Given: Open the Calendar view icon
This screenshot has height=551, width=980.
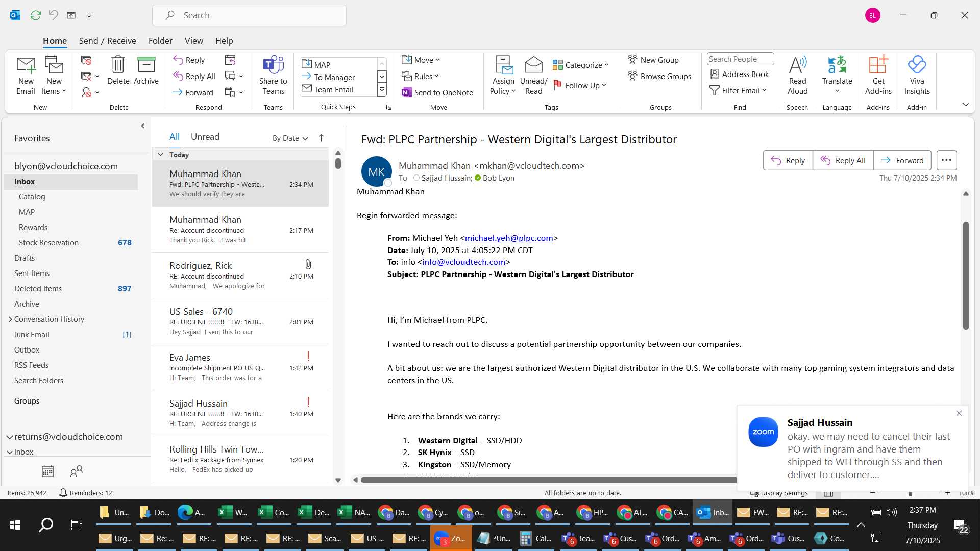Looking at the screenshot, I should pyautogui.click(x=47, y=471).
